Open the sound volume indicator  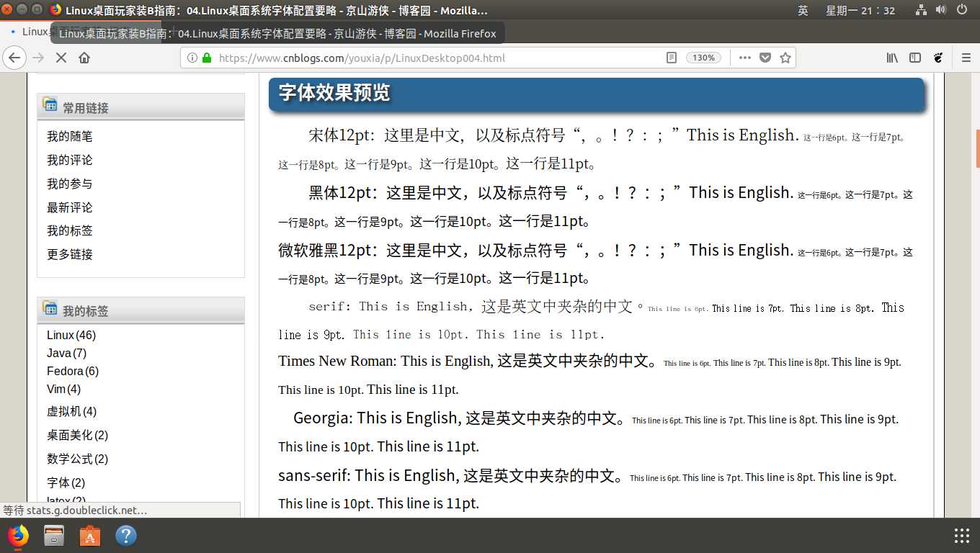[x=941, y=10]
